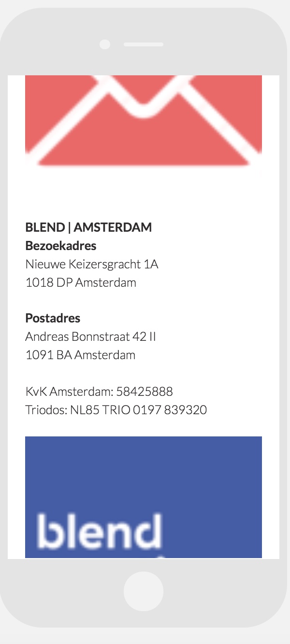The image size is (290, 644).
Task: Click the word BLEND in the bold heading
Action: click(45, 227)
